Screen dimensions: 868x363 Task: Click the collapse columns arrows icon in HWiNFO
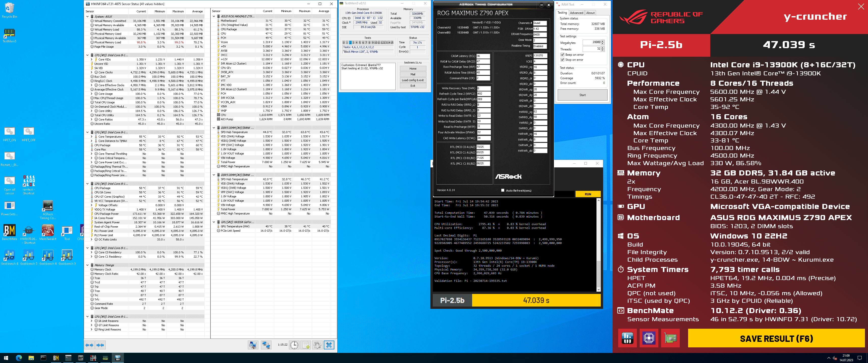[100, 345]
